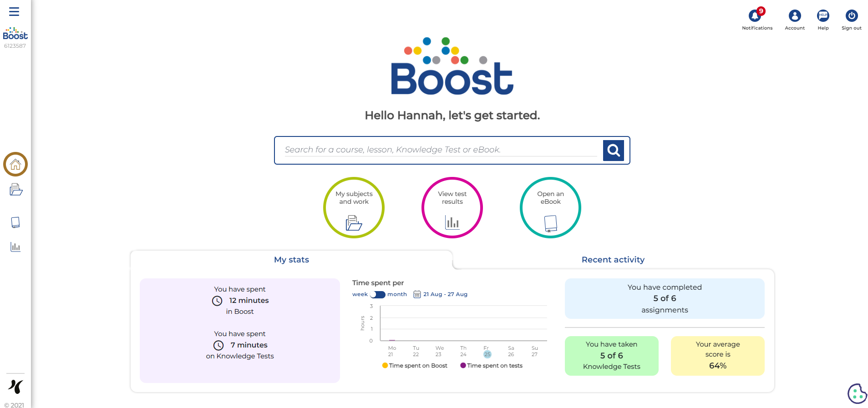Image resolution: width=868 pixels, height=408 pixels.
Task: Open the Notifications bell
Action: click(755, 16)
